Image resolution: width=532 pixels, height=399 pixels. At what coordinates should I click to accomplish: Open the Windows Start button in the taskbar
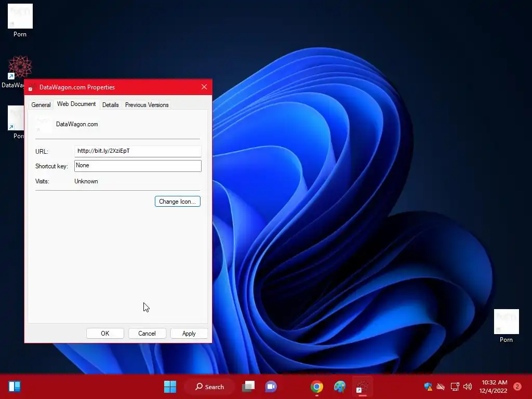click(x=170, y=387)
